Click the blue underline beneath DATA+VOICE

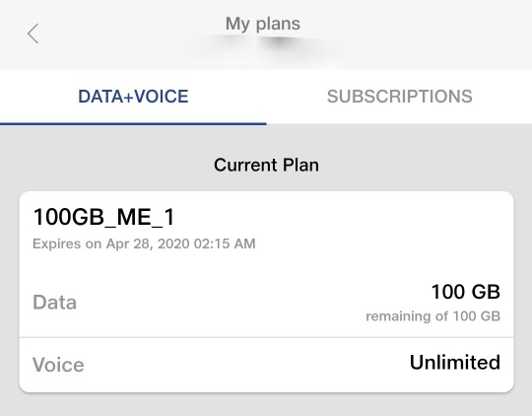point(133,124)
